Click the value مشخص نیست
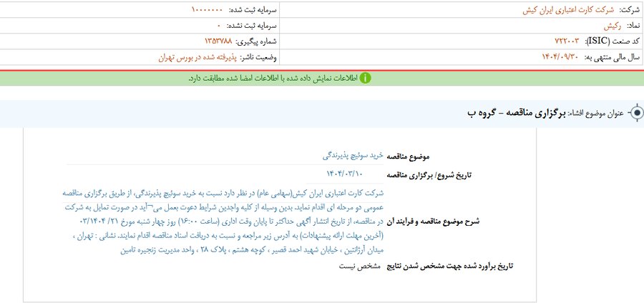644x303 pixels. pyautogui.click(x=361, y=266)
